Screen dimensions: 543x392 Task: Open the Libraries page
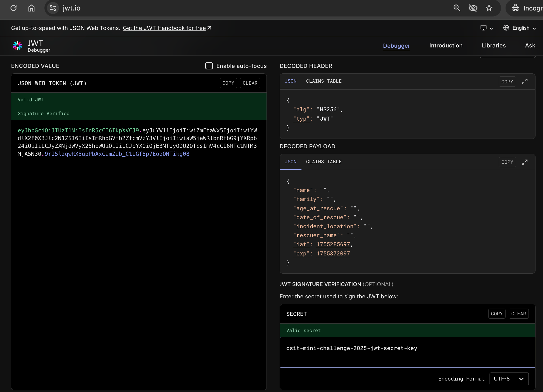pyautogui.click(x=494, y=45)
